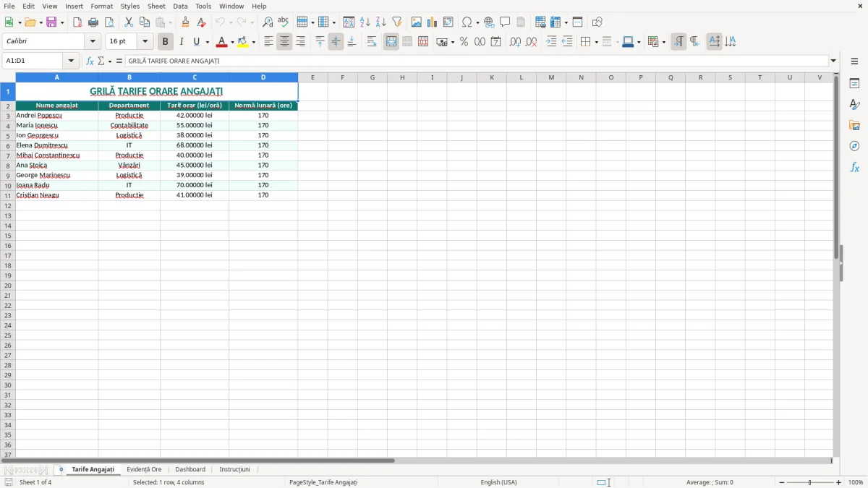Click the zoom slider handle
The height and width of the screenshot is (488, 868).
tap(810, 482)
